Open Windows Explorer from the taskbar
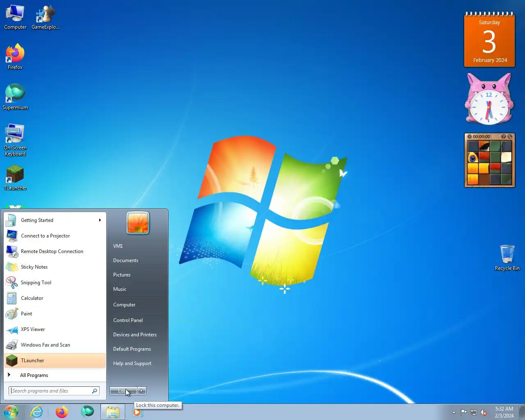This screenshot has width=525, height=420. 113,412
